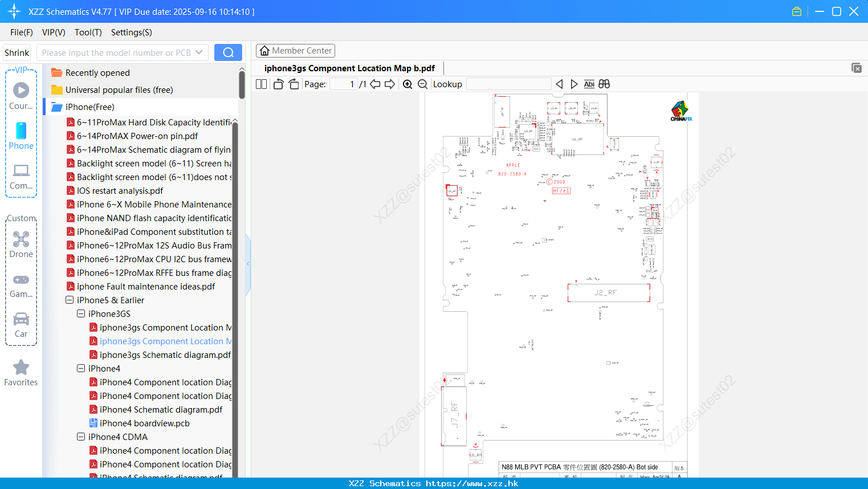868x489 pixels.
Task: Click the www.xzz.hk status bar link
Action: [x=472, y=483]
